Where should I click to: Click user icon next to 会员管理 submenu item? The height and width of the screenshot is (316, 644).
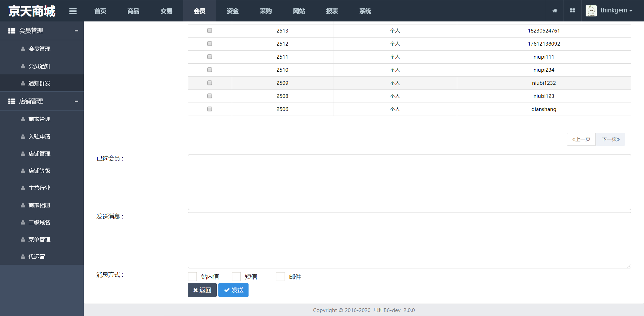tap(23, 49)
